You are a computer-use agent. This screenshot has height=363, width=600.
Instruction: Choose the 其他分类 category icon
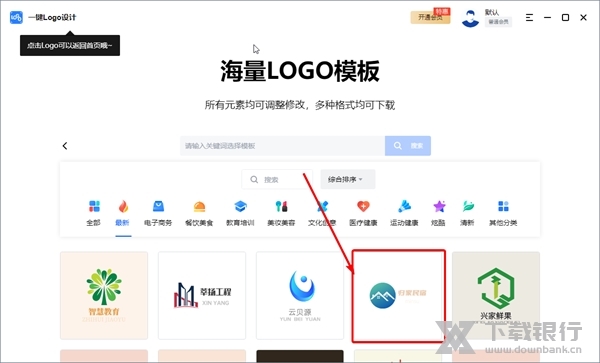tap(503, 206)
